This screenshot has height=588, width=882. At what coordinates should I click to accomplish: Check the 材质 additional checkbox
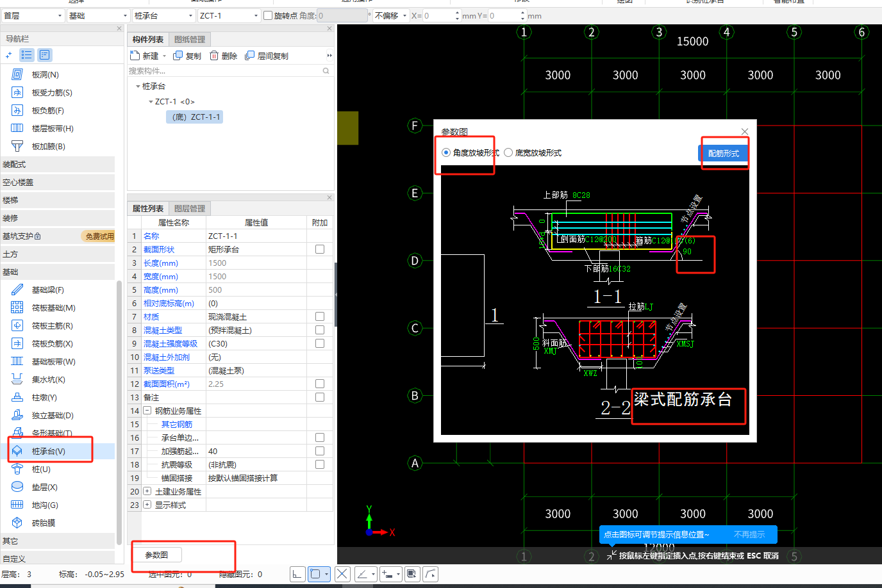[x=320, y=316]
